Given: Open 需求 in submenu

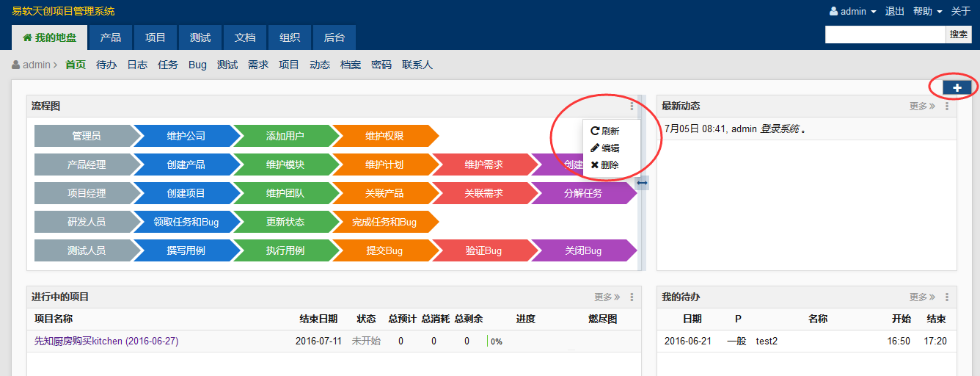Looking at the screenshot, I should click(x=258, y=65).
